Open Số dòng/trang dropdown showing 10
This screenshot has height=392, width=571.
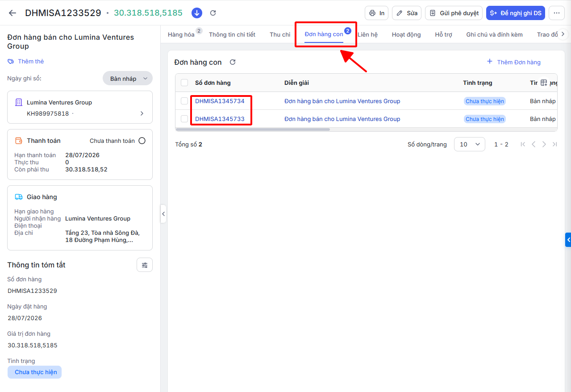click(x=470, y=144)
